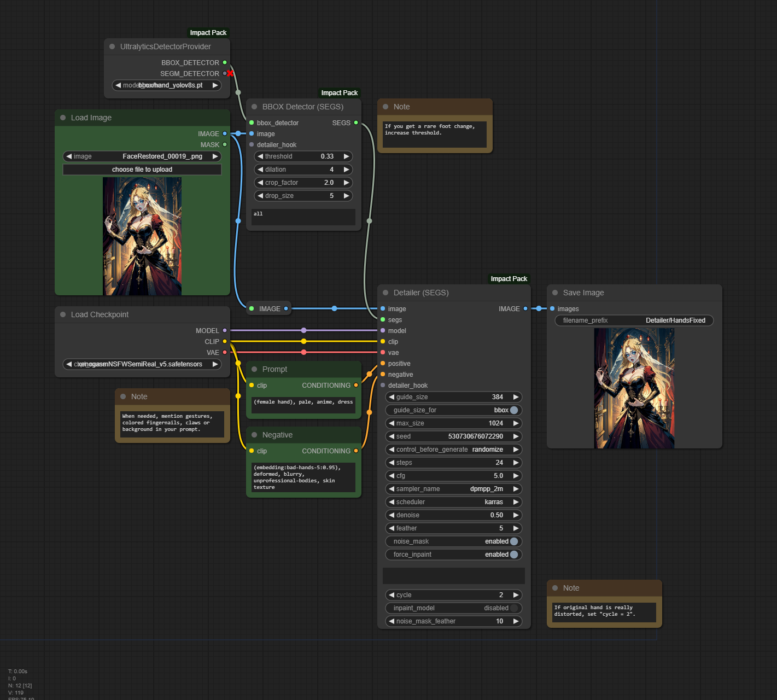Collapse the Detailer (SEGS) node via its dot
The image size is (777, 700).
click(x=385, y=293)
